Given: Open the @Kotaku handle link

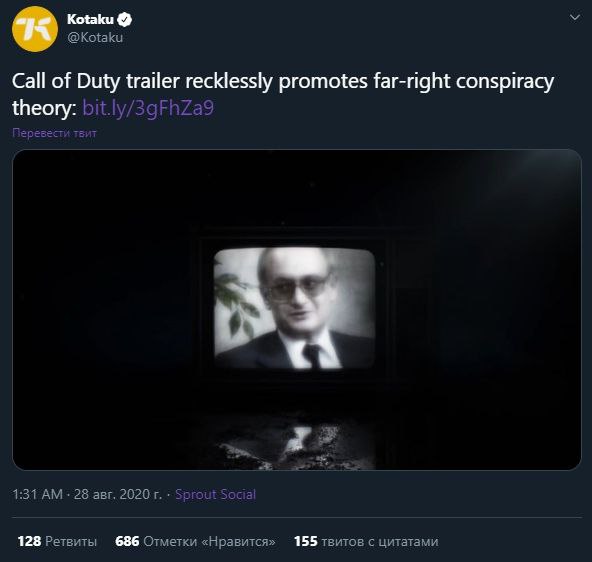Looking at the screenshot, I should (95, 37).
